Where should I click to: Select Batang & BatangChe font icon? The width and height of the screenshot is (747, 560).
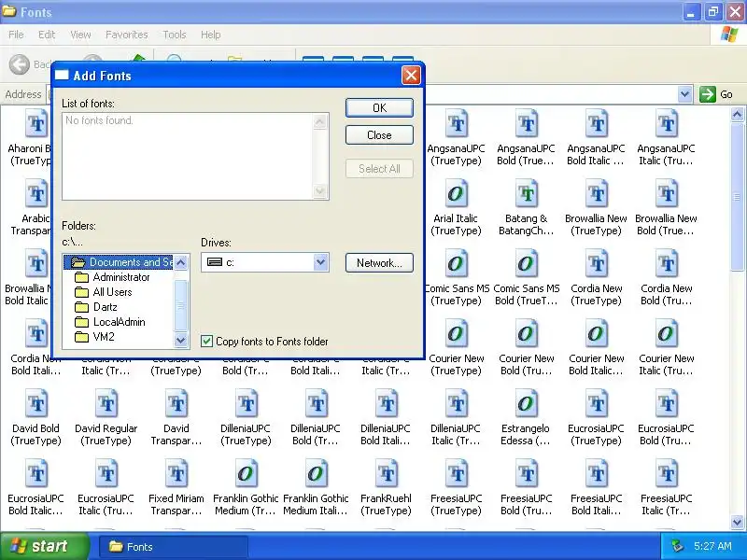[526, 194]
